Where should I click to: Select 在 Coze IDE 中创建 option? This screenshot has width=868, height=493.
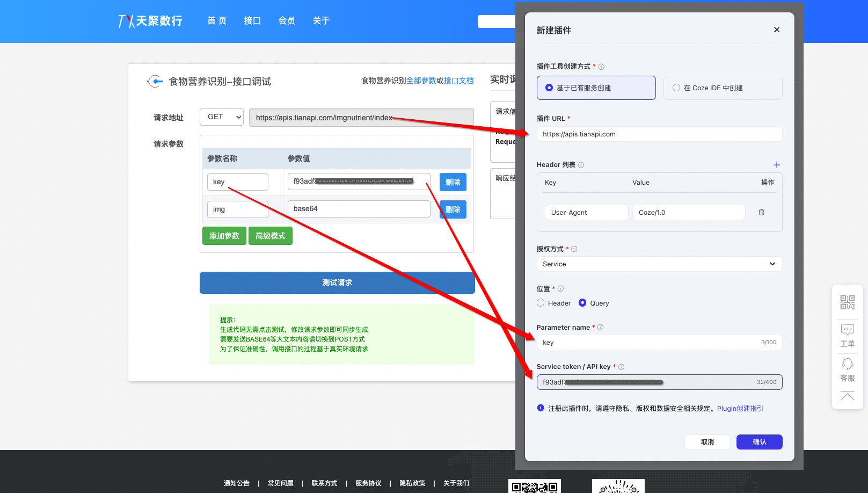(x=723, y=88)
